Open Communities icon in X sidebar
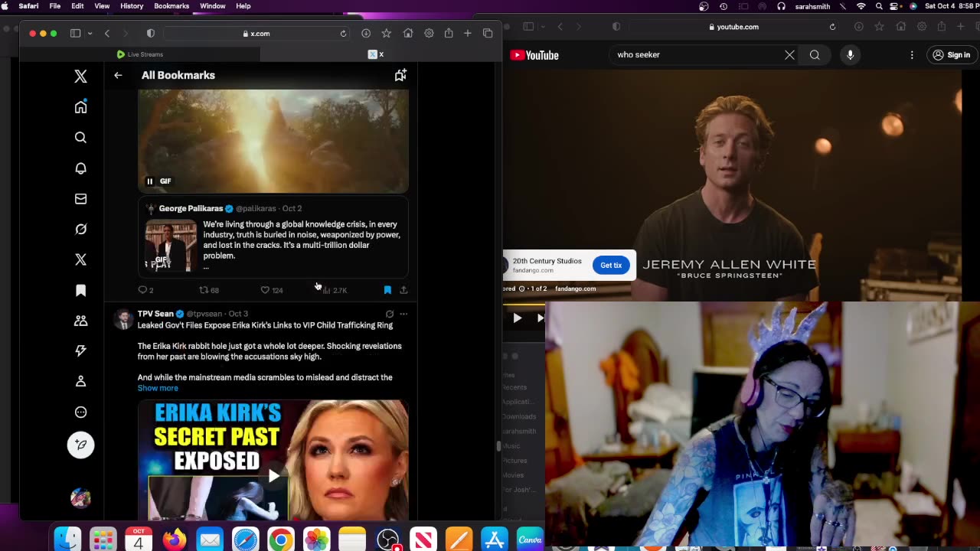This screenshot has height=551, width=980. point(80,321)
